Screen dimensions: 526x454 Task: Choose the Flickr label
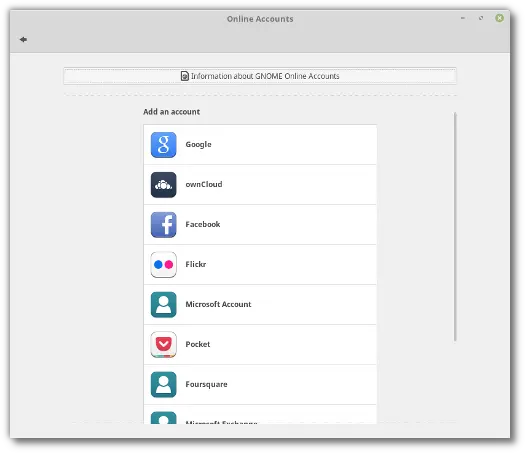196,264
